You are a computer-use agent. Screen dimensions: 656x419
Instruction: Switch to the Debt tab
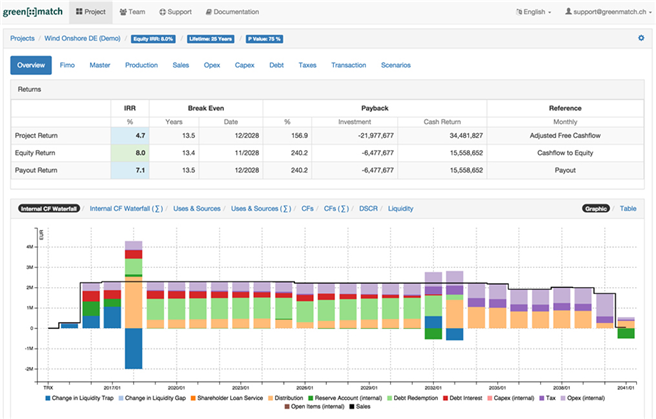pyautogui.click(x=276, y=65)
